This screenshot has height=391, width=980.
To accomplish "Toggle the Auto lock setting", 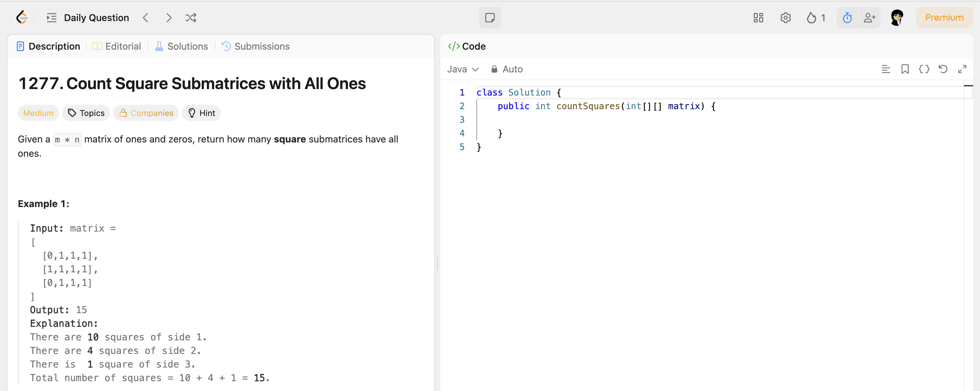I will (x=507, y=69).
